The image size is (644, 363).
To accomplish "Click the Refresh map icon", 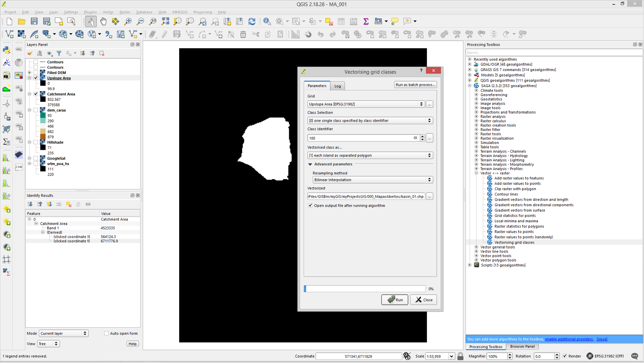I will 252,21.
